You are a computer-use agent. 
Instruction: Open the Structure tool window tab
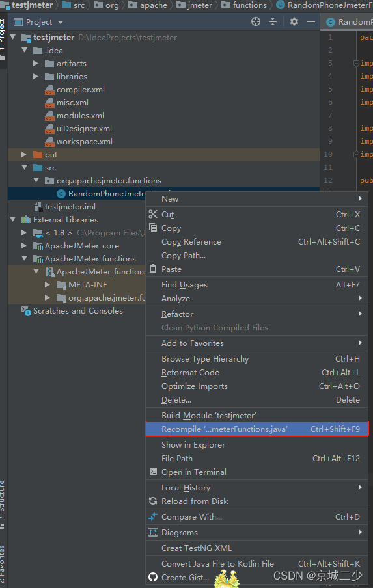point(3,504)
